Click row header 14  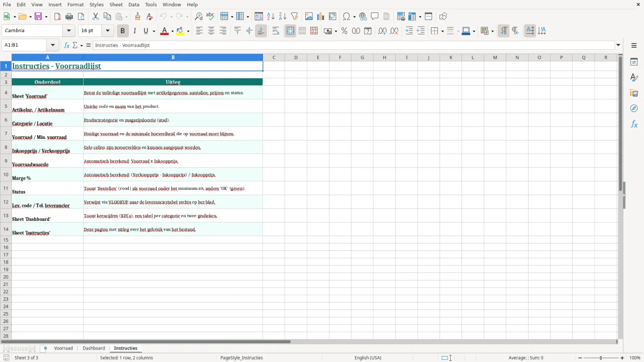(6, 230)
